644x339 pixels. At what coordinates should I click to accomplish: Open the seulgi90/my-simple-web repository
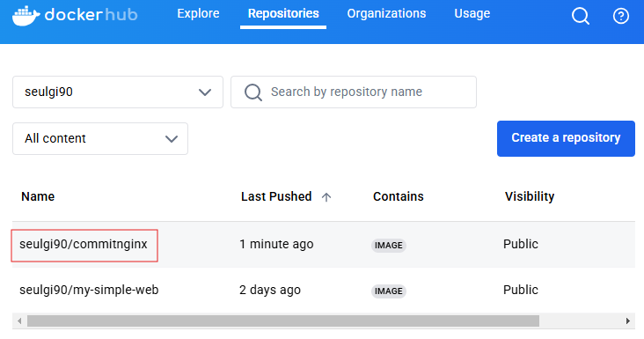[89, 290]
